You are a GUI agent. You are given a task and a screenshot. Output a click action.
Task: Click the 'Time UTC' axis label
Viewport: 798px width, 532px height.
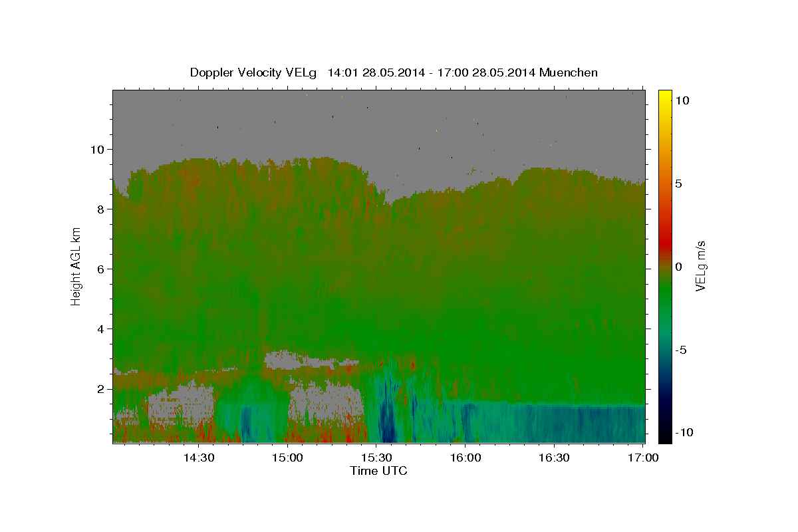[378, 471]
